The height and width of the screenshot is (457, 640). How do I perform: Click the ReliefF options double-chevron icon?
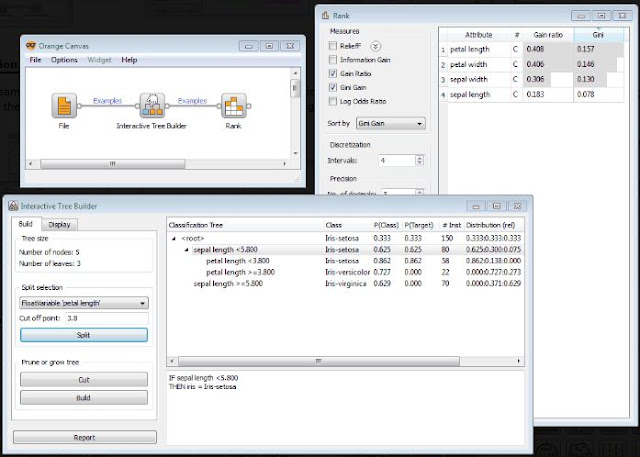click(375, 46)
